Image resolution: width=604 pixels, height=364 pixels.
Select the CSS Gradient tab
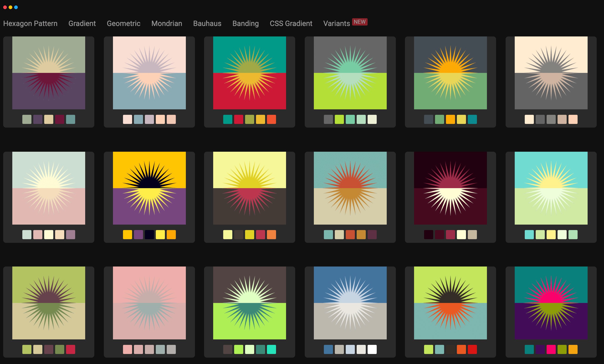291,23
